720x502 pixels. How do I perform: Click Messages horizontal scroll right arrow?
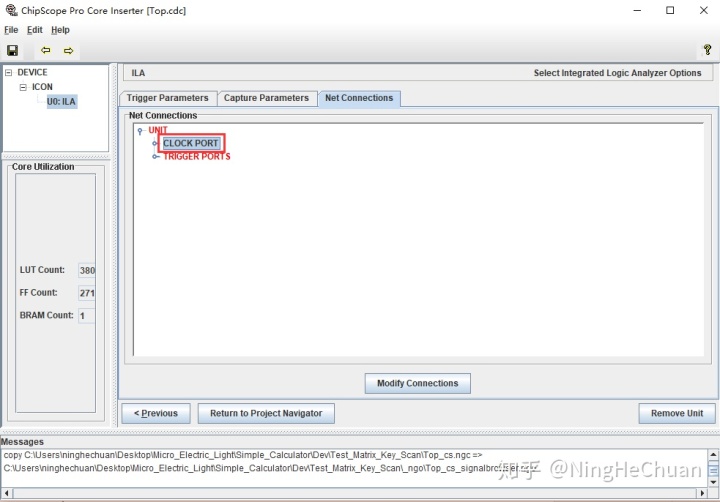click(702, 493)
